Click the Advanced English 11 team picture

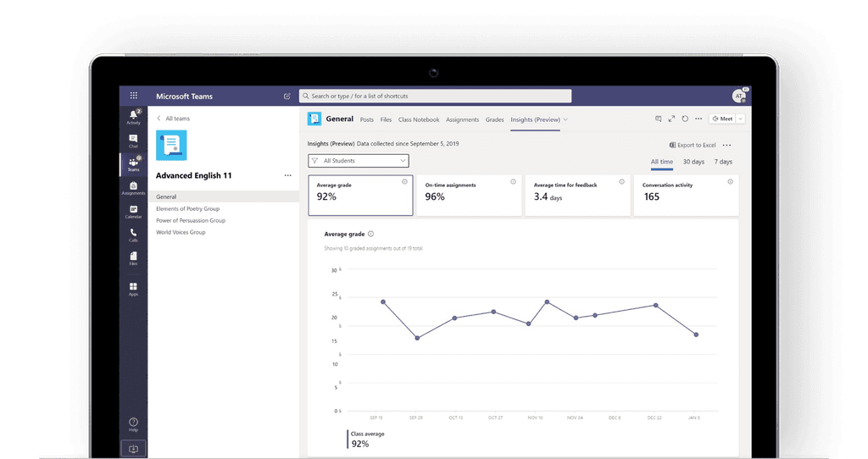coord(171,145)
